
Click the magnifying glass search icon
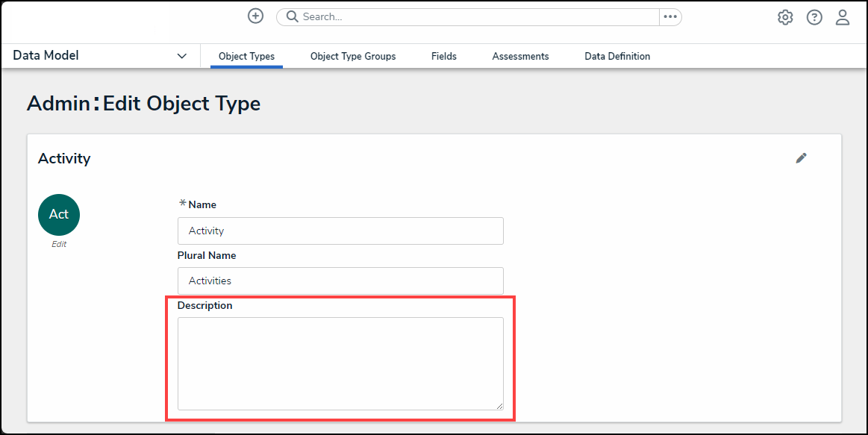292,17
